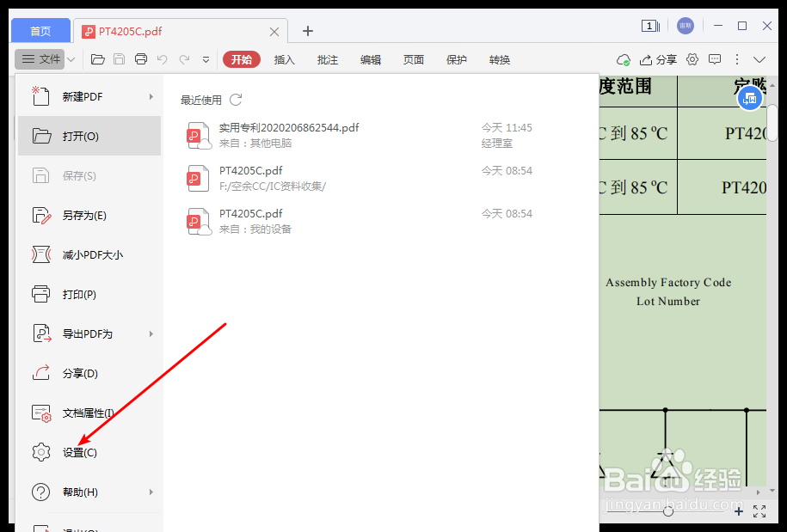Enter fullscreen with the expand icon
The height and width of the screenshot is (532, 787).
pos(759,511)
